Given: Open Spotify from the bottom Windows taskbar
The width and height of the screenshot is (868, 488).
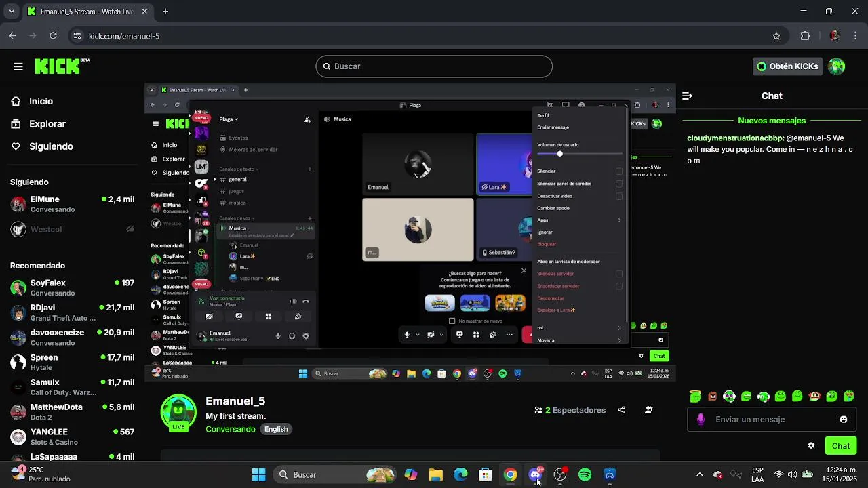Looking at the screenshot, I should click(x=585, y=474).
